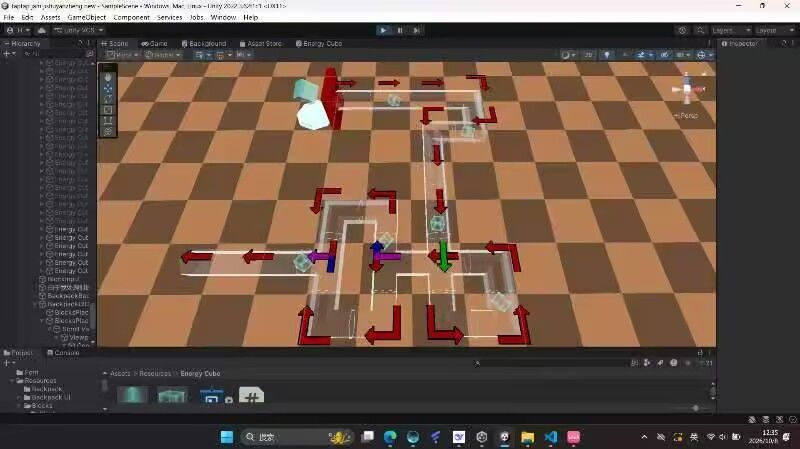
Task: Toggle 2D view mode in Scene
Action: (x=588, y=55)
